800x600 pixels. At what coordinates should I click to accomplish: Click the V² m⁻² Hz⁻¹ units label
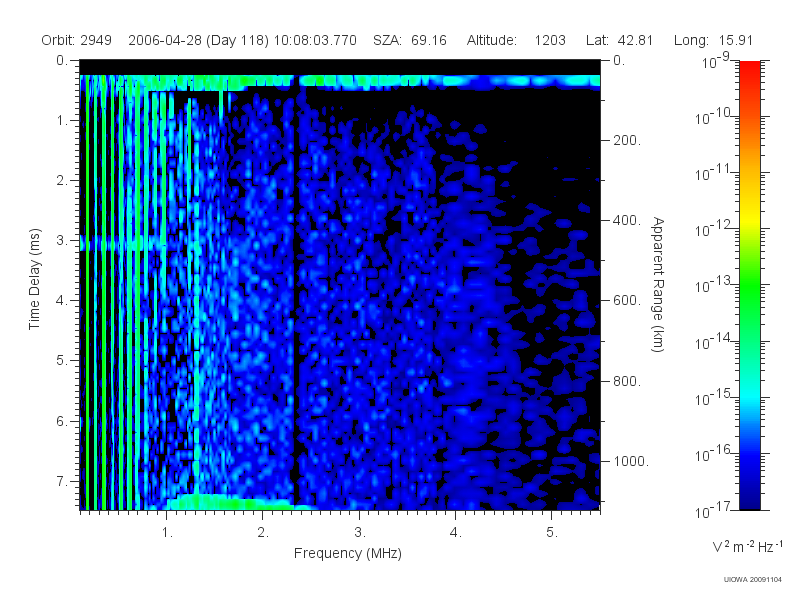point(747,546)
